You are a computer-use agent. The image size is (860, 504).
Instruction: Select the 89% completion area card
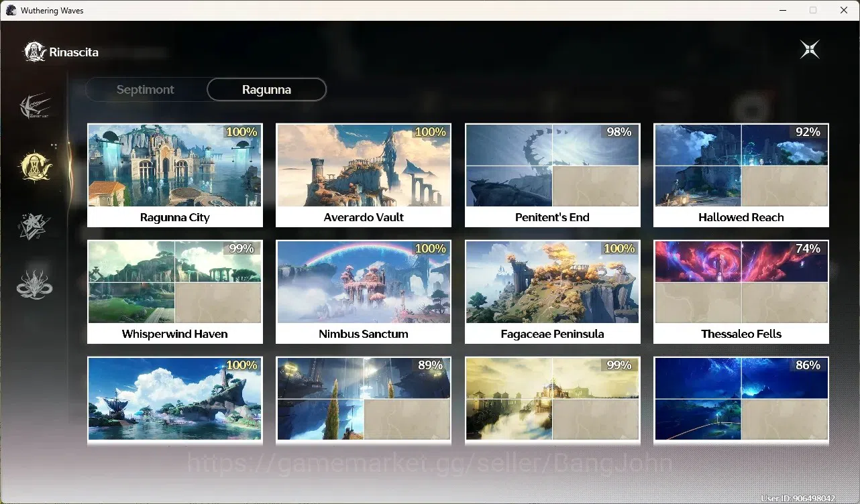pyautogui.click(x=364, y=400)
